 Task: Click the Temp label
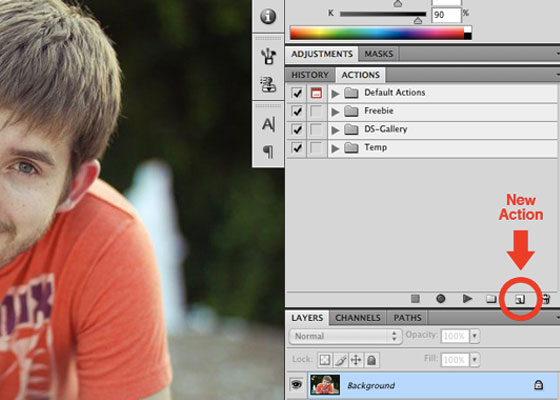tap(375, 148)
